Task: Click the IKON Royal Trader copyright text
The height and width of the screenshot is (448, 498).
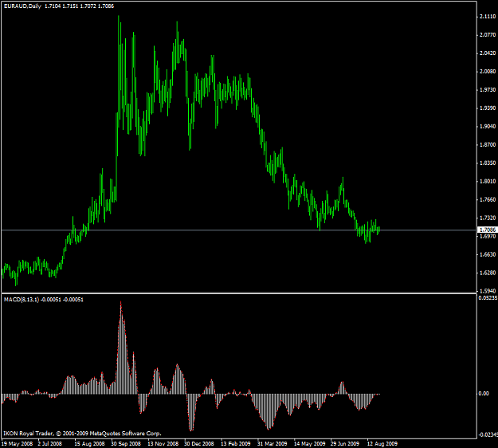Action: [x=82, y=434]
